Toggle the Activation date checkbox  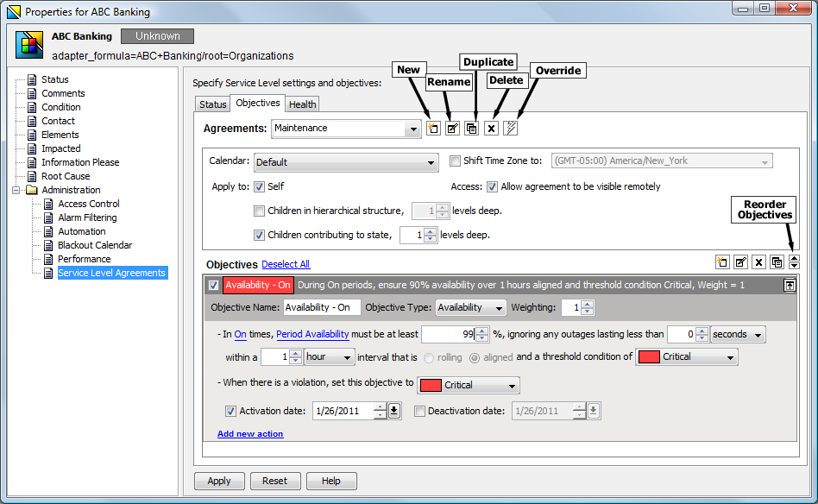coord(230,411)
